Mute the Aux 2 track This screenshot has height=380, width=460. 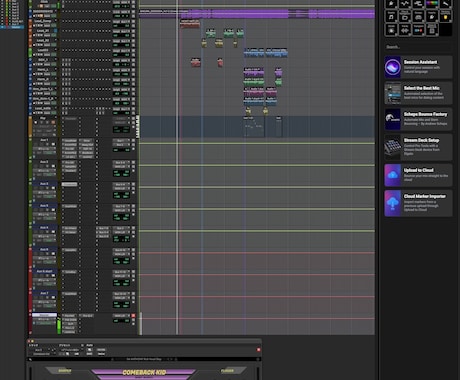53,166
